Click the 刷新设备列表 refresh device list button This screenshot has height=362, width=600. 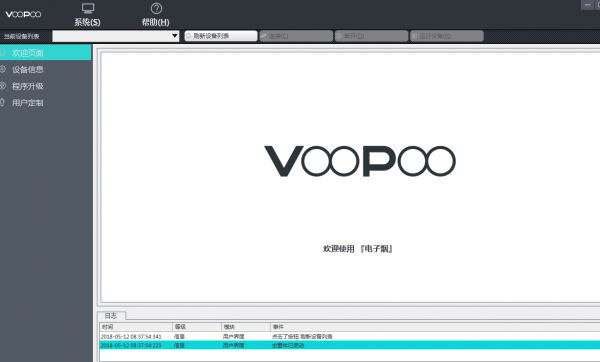point(221,36)
